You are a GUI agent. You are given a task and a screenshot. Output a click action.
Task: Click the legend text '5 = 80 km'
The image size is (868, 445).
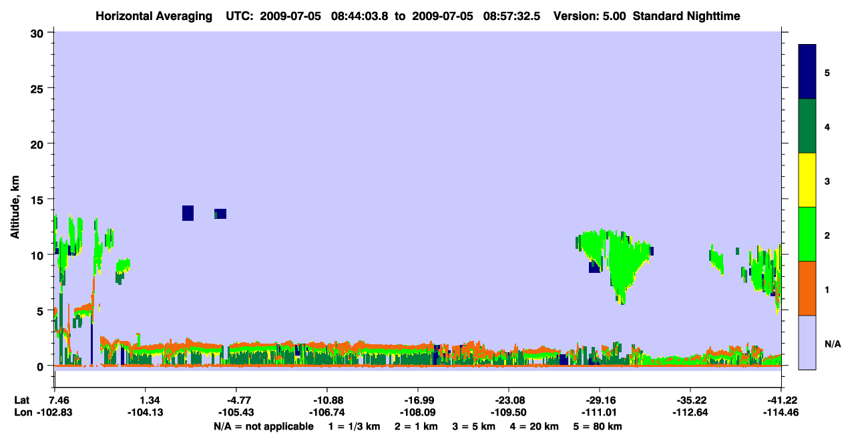(598, 426)
